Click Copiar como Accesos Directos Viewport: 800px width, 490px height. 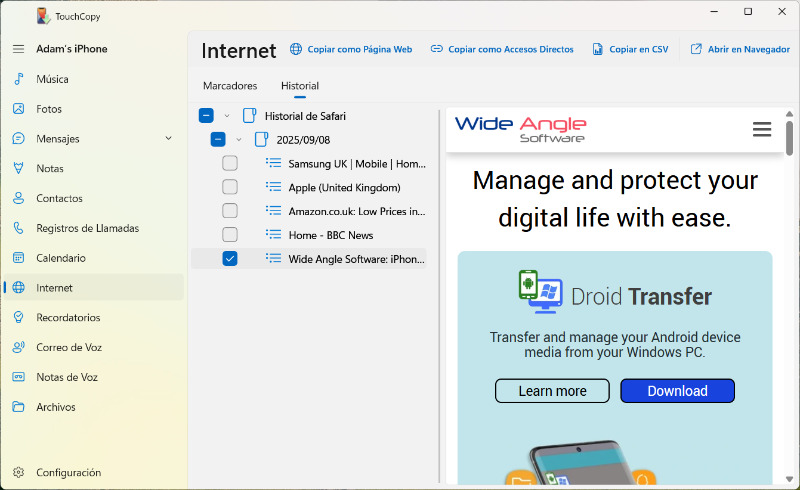pyautogui.click(x=502, y=49)
